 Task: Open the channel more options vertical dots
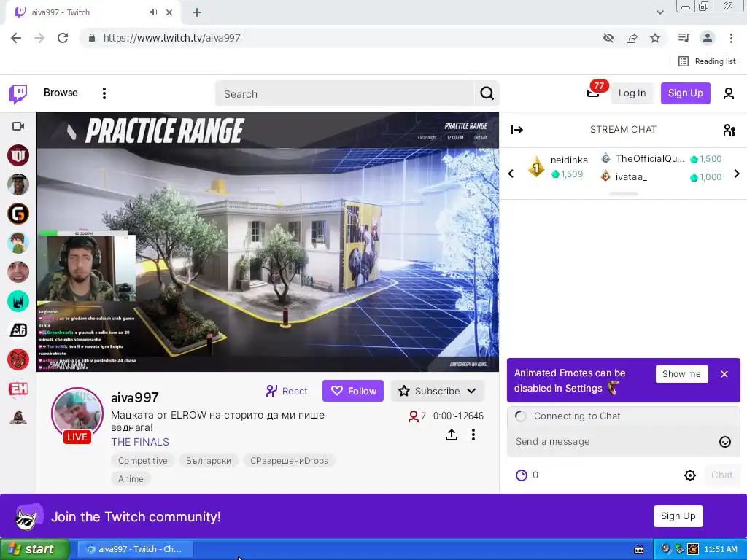pos(473,435)
